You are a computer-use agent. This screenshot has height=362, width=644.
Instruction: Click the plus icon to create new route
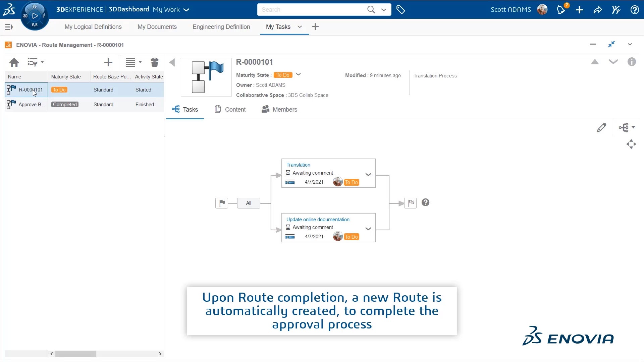108,62
